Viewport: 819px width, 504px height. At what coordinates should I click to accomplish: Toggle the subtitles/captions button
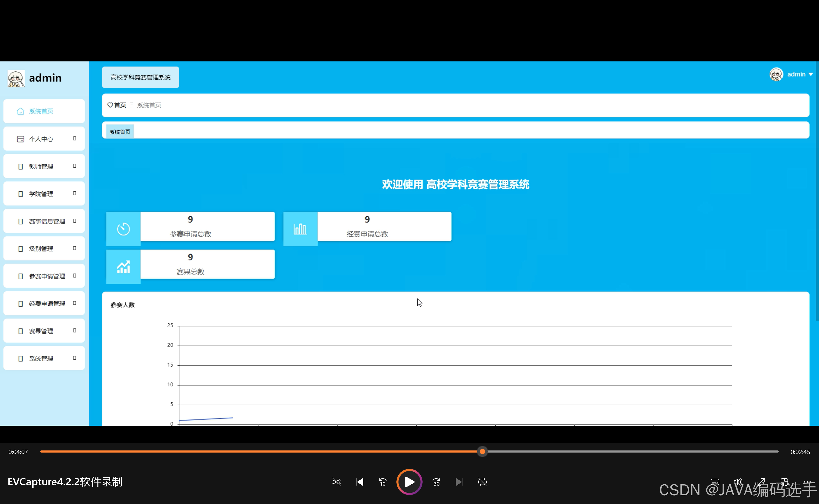pyautogui.click(x=715, y=482)
